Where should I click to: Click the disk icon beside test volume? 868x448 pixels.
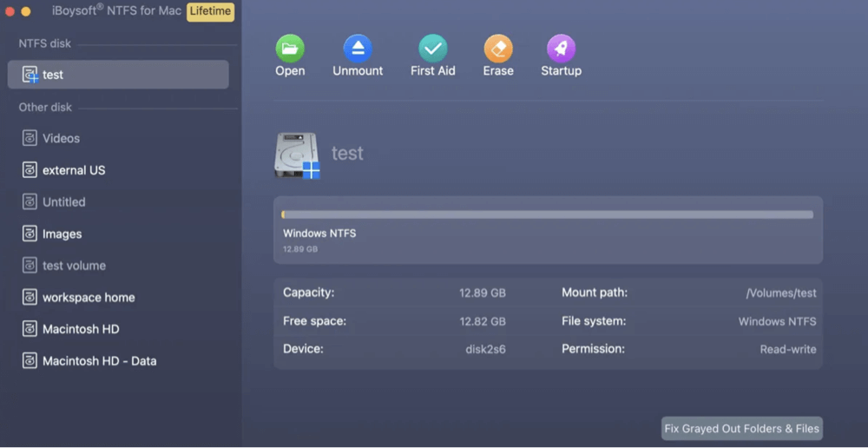pos(30,266)
